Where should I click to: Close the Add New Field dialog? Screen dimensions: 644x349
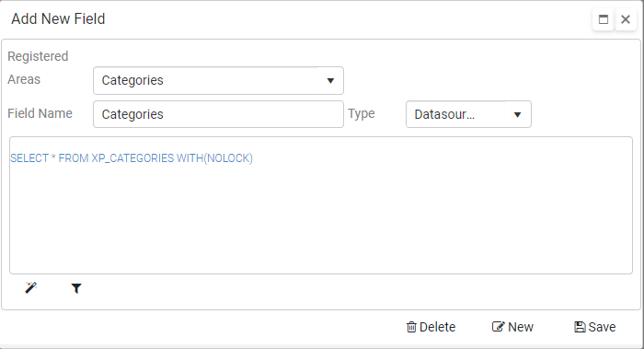click(626, 19)
